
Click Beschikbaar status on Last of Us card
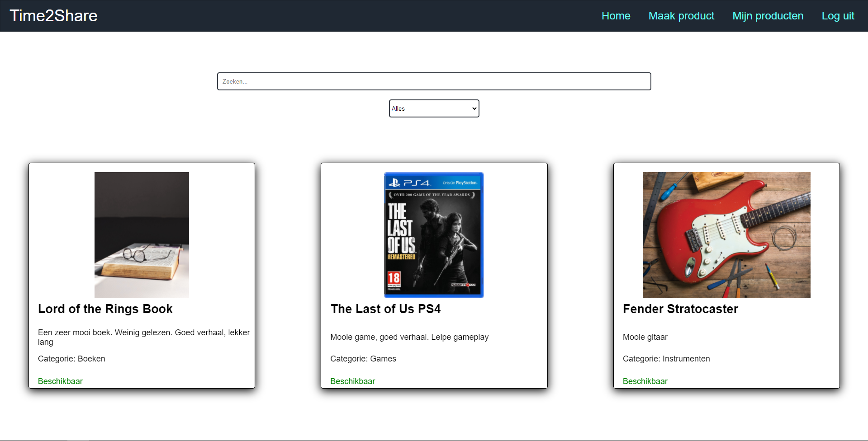[x=353, y=381]
